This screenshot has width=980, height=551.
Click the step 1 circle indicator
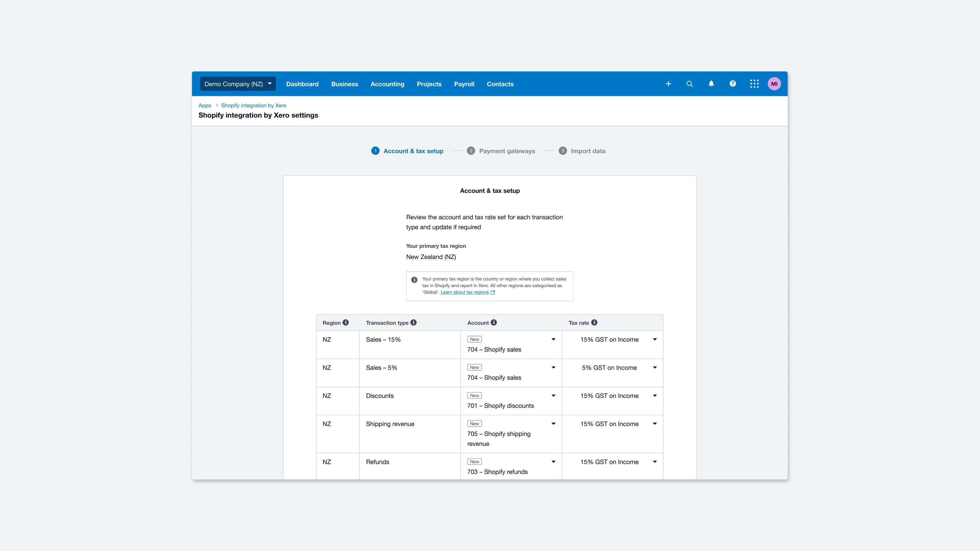[x=375, y=150]
